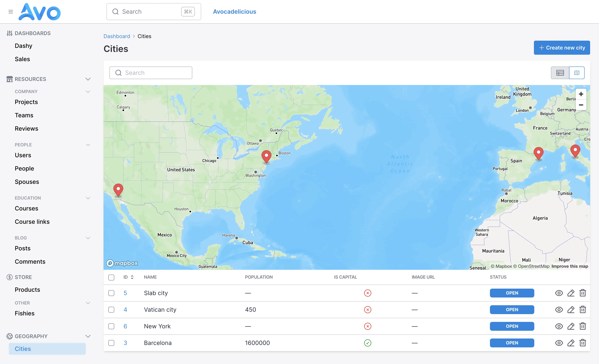This screenshot has width=599, height=364.
Task: Click Improve this map link
Action: (570, 266)
